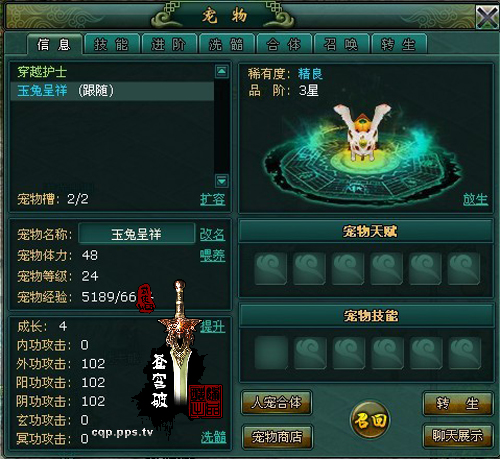Click the first pet talent slot icon
500x459 pixels.
pos(271,268)
